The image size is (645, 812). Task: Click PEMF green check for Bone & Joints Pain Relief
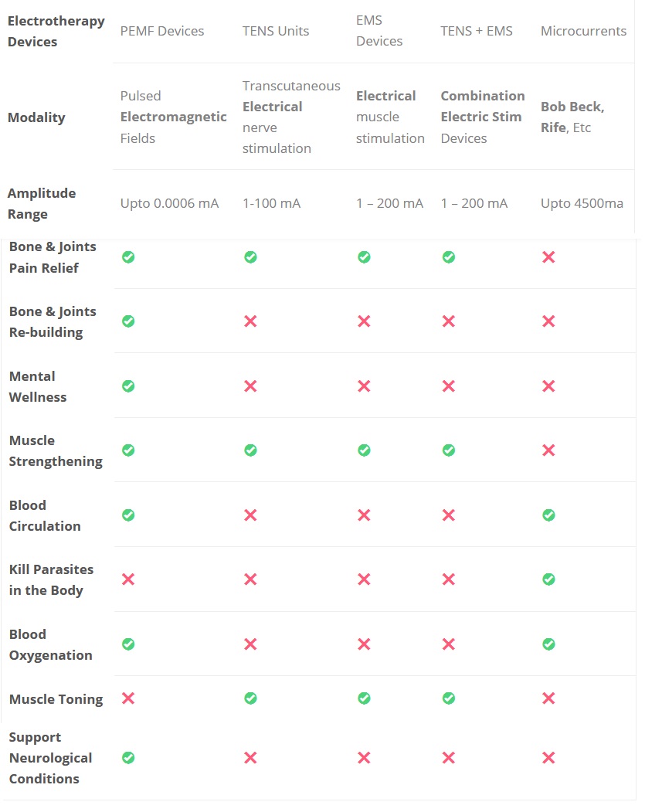[128, 257]
